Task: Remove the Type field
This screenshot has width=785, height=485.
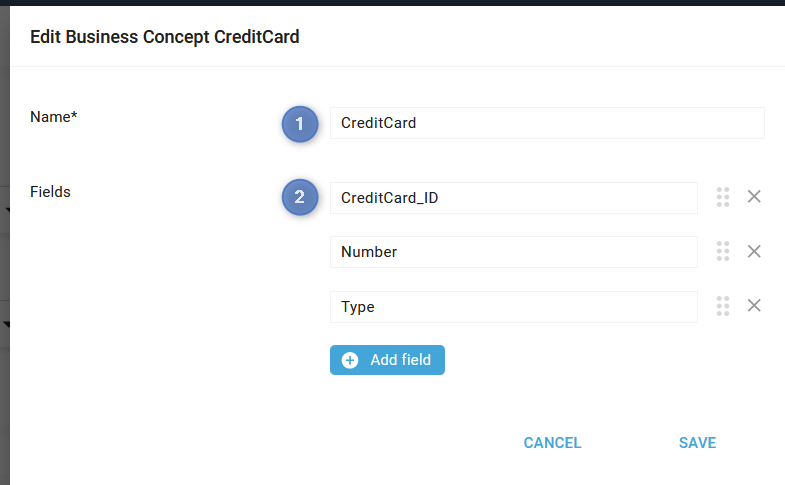Action: [x=754, y=305]
